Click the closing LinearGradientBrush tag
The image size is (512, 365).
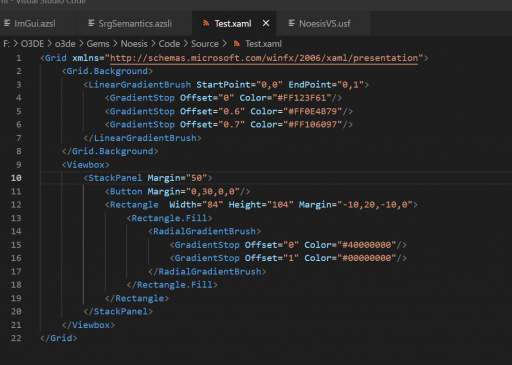click(142, 138)
